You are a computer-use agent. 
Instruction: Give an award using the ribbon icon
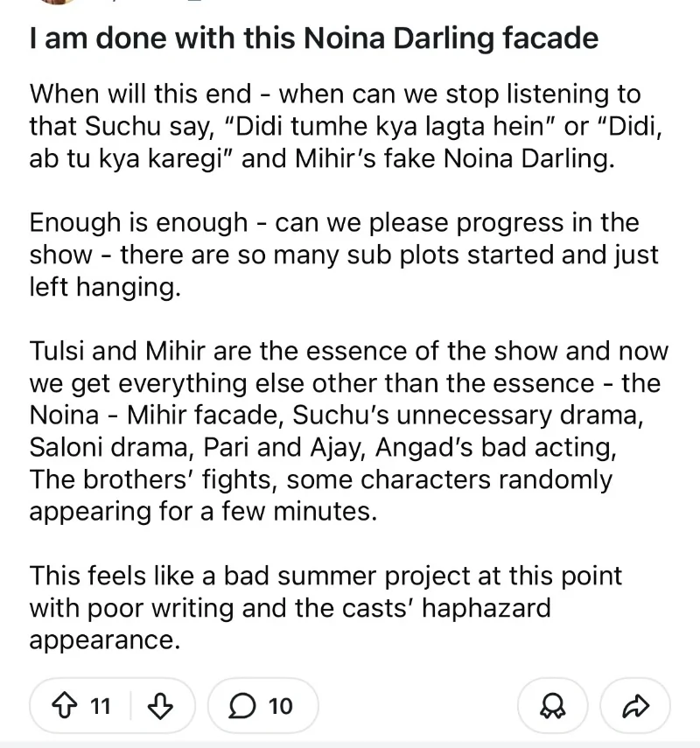click(554, 705)
